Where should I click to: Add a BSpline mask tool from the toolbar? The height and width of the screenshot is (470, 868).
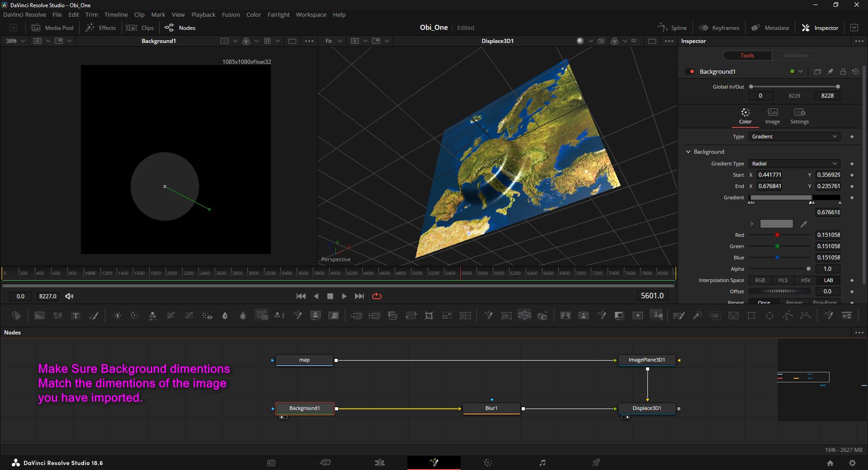coord(806,316)
